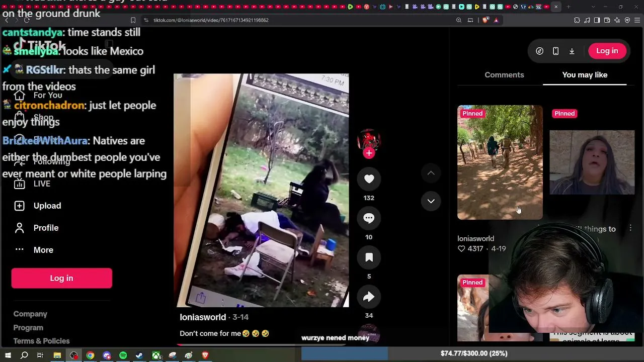Open Ioniasworld under the first recommended video
The image size is (644, 362).
pos(475,239)
